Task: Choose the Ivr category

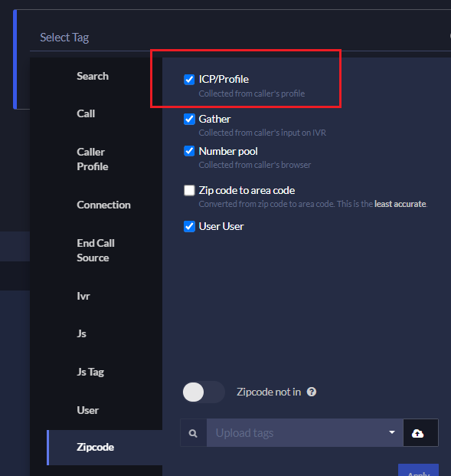Action: click(x=83, y=296)
